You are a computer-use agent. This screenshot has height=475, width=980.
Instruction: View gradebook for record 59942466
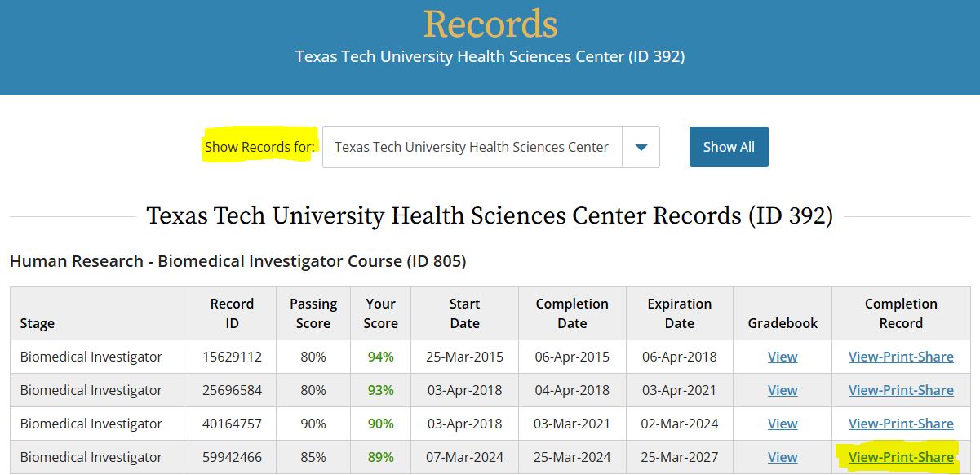point(783,457)
